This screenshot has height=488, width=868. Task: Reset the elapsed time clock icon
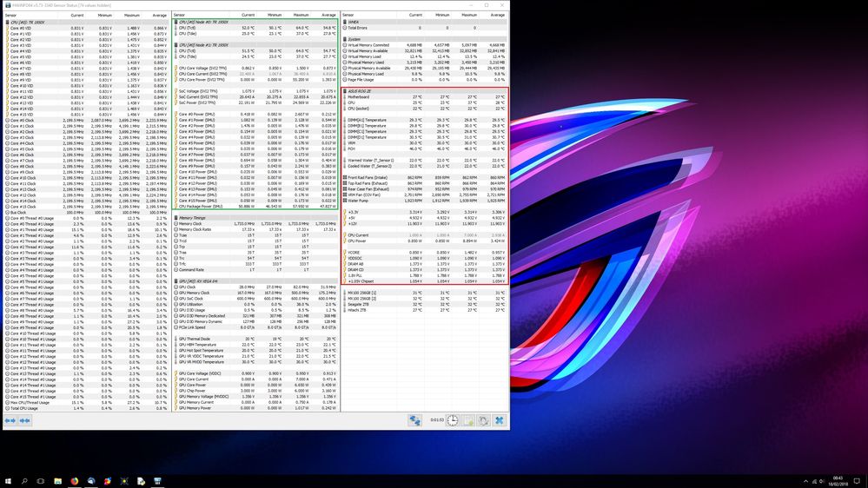point(453,420)
